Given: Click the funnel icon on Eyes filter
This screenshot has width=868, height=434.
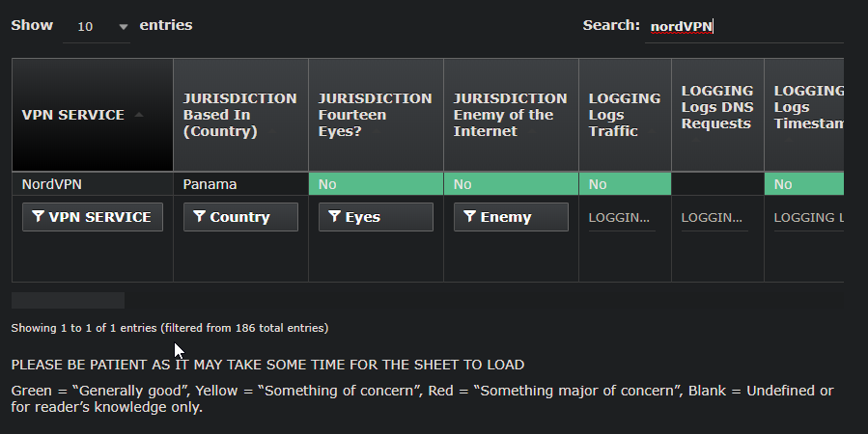Looking at the screenshot, I should [334, 217].
